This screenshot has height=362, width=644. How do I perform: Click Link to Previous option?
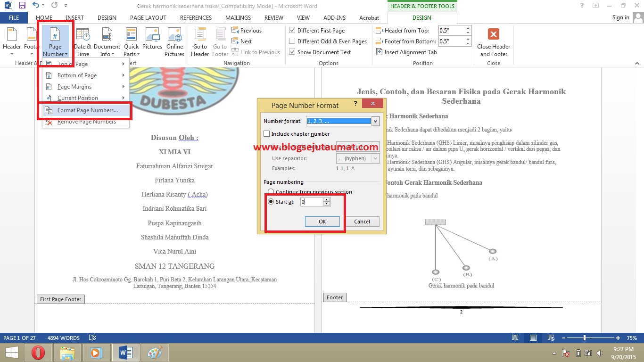[256, 52]
